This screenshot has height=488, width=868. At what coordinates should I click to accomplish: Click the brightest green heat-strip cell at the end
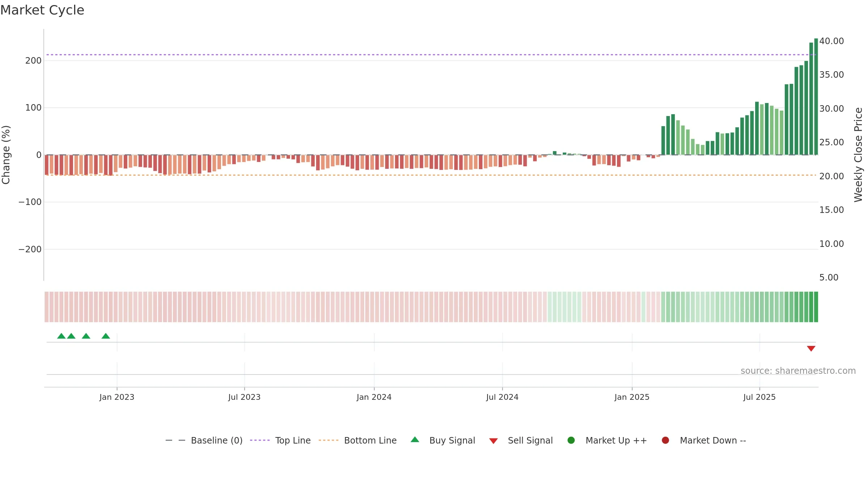816,307
